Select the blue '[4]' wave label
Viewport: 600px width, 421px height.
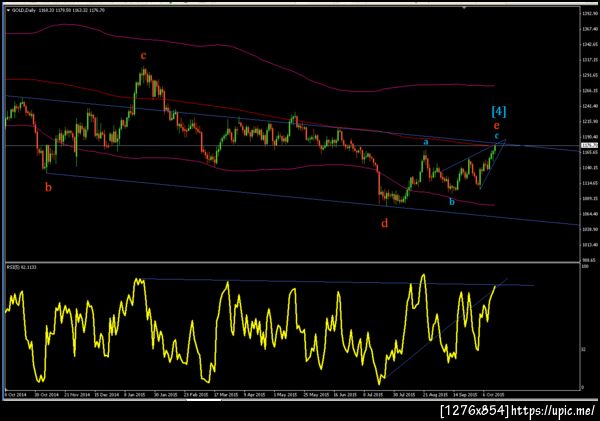pyautogui.click(x=499, y=111)
